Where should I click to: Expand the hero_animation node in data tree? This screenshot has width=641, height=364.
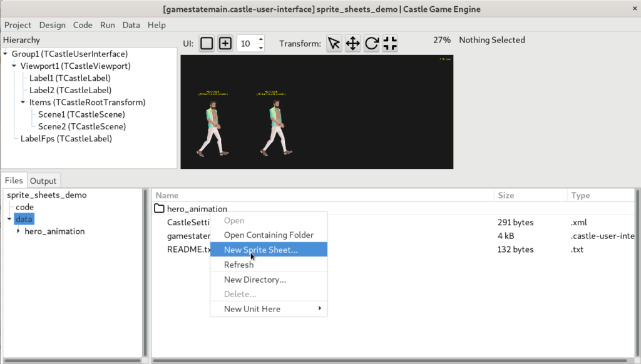pos(18,231)
